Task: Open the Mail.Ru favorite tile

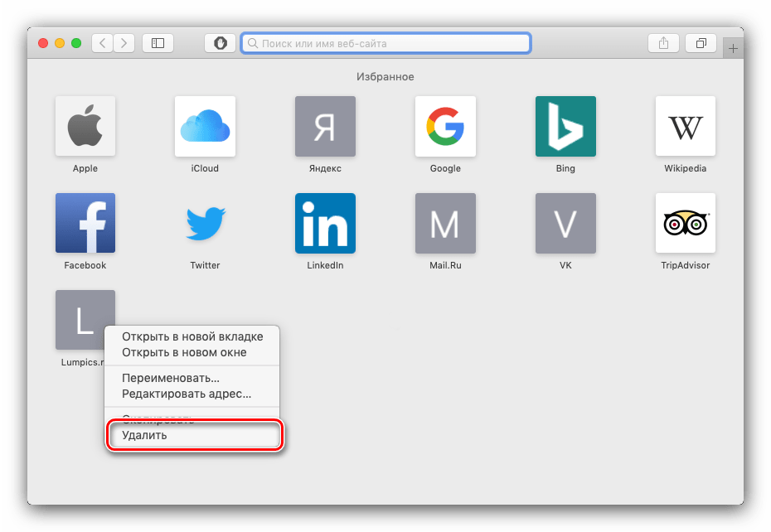Action: [445, 224]
